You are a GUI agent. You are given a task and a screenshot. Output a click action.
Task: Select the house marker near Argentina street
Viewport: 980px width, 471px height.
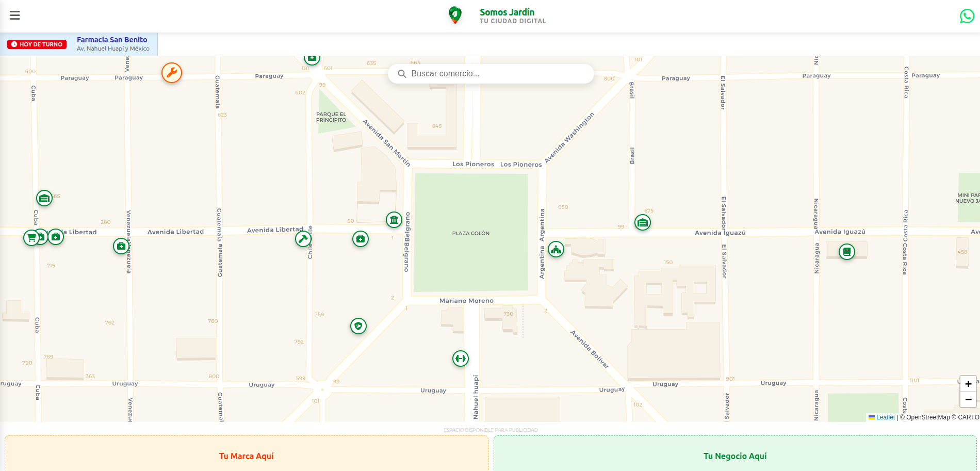(x=556, y=249)
